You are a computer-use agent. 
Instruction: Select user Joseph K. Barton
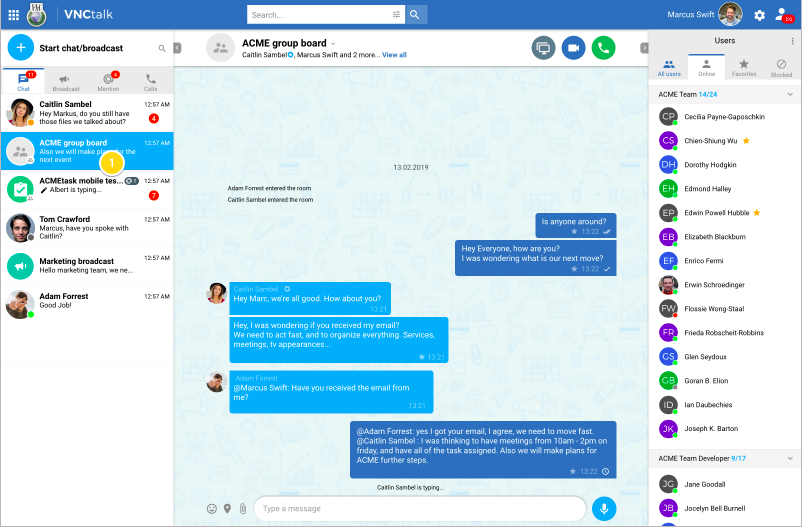(724, 429)
